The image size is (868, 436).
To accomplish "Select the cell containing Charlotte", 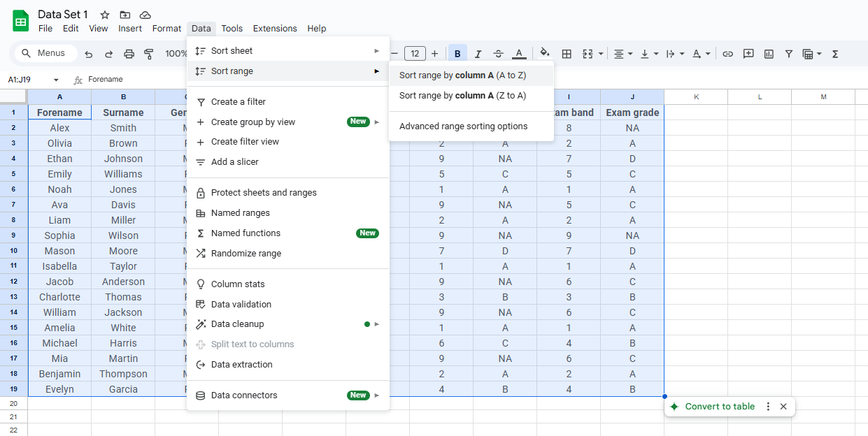I will click(x=59, y=297).
